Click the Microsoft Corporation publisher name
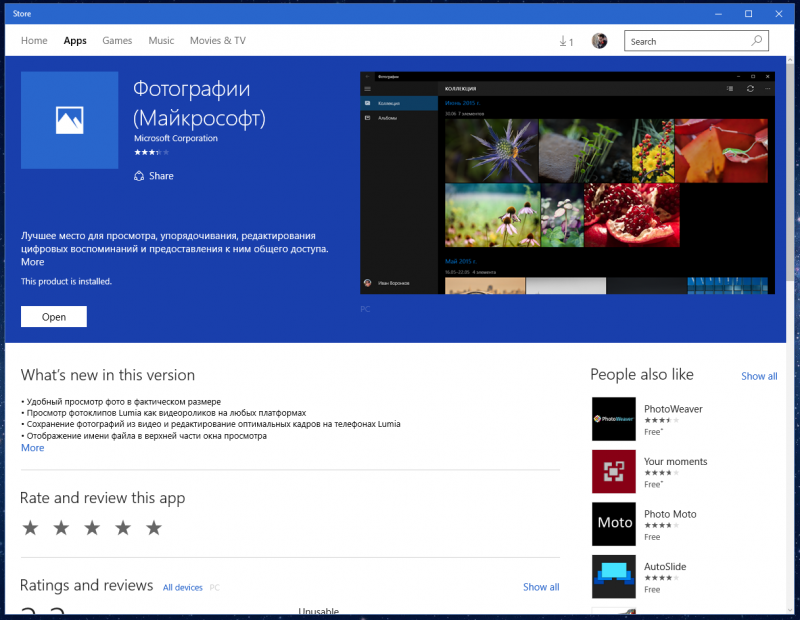Viewport: 800px width, 620px height. point(176,138)
